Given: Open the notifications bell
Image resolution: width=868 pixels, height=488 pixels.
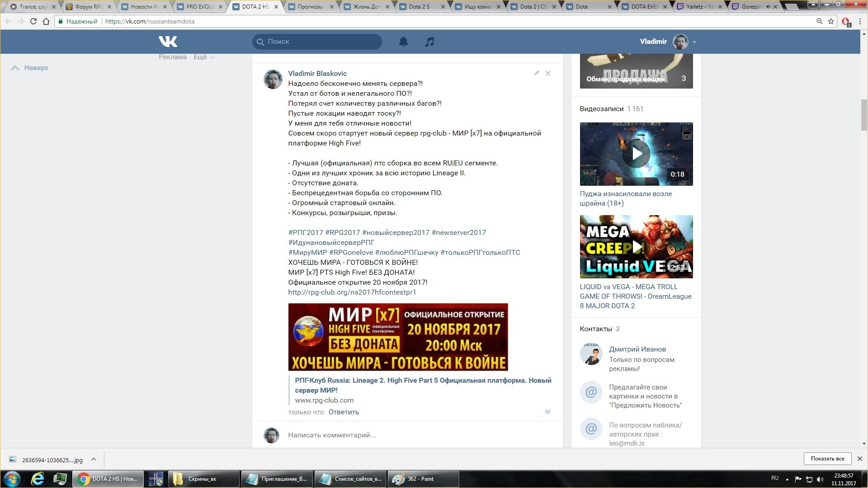Looking at the screenshot, I should click(403, 42).
